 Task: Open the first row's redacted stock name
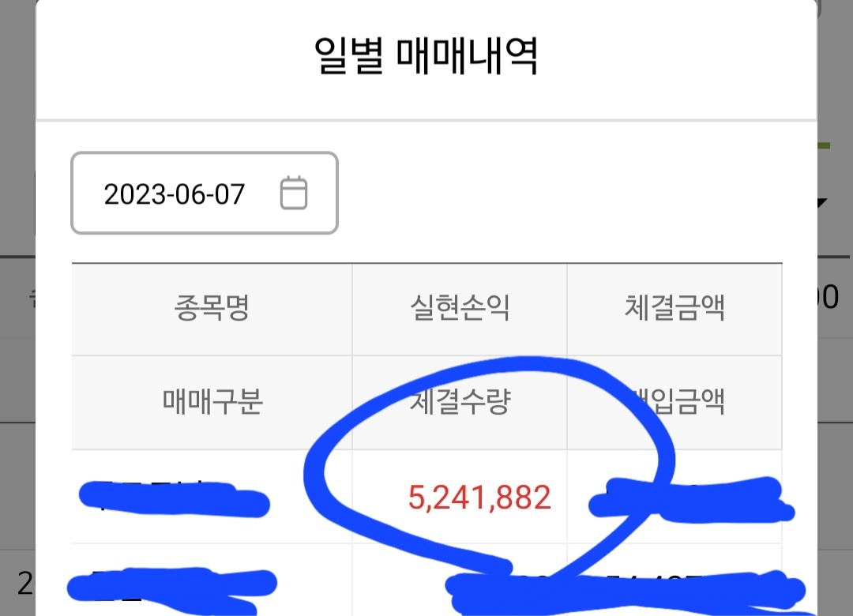click(x=174, y=498)
